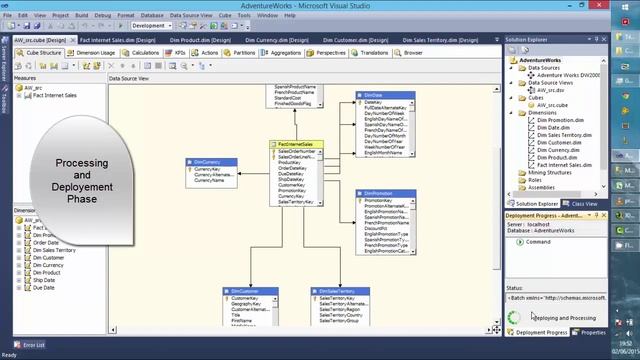
Task: Select Dim Promotion.dim in Solution Explorer
Action: coord(560,120)
